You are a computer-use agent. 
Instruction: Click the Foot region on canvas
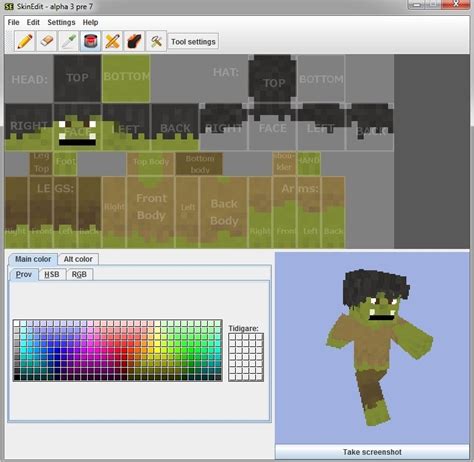[x=65, y=164]
